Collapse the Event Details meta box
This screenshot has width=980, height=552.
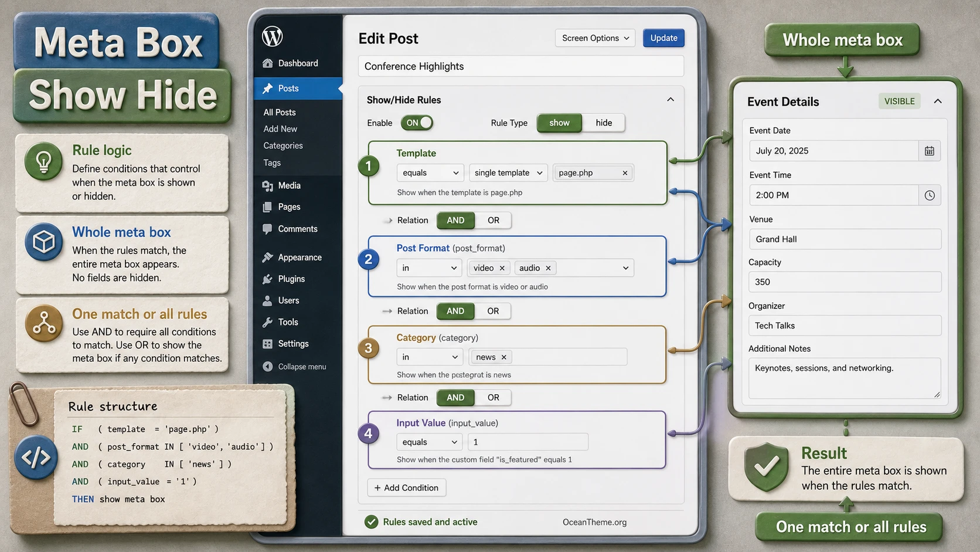point(938,101)
